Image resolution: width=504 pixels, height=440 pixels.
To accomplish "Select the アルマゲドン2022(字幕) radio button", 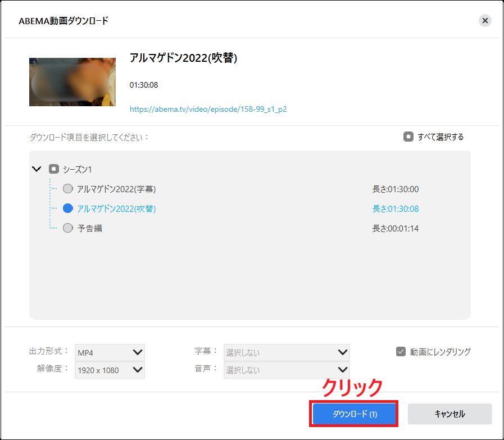I will click(x=67, y=188).
